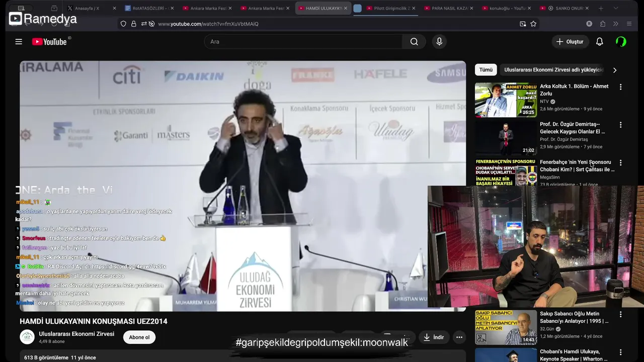The width and height of the screenshot is (644, 362).
Task: Open the green account avatar menu
Action: pos(621,42)
